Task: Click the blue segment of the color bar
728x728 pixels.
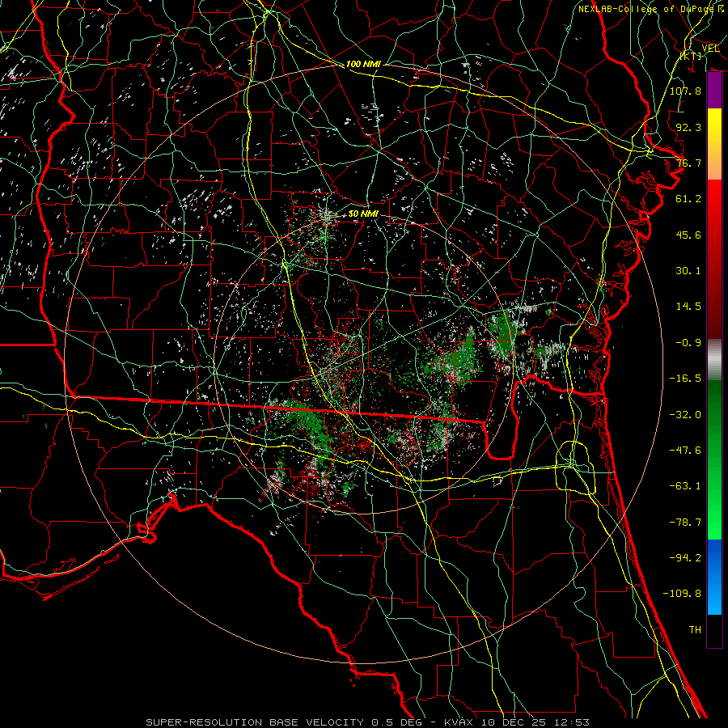Action: (x=714, y=577)
